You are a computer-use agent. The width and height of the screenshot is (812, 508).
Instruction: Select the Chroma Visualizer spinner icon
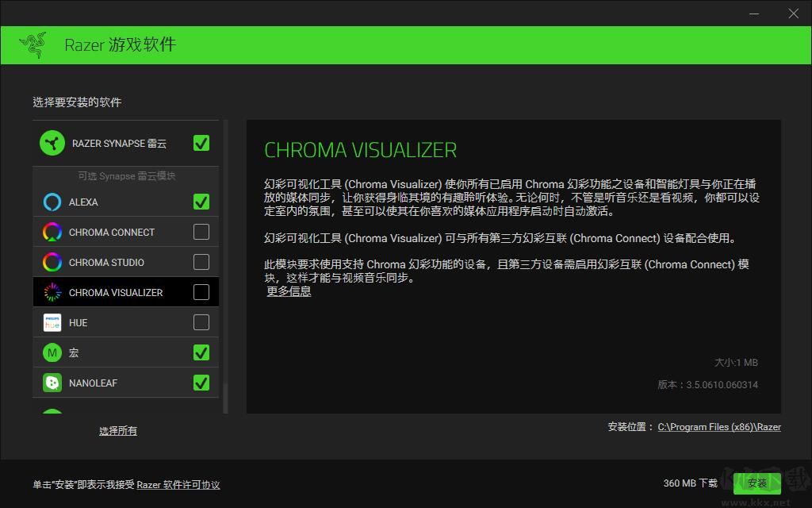pyautogui.click(x=52, y=292)
